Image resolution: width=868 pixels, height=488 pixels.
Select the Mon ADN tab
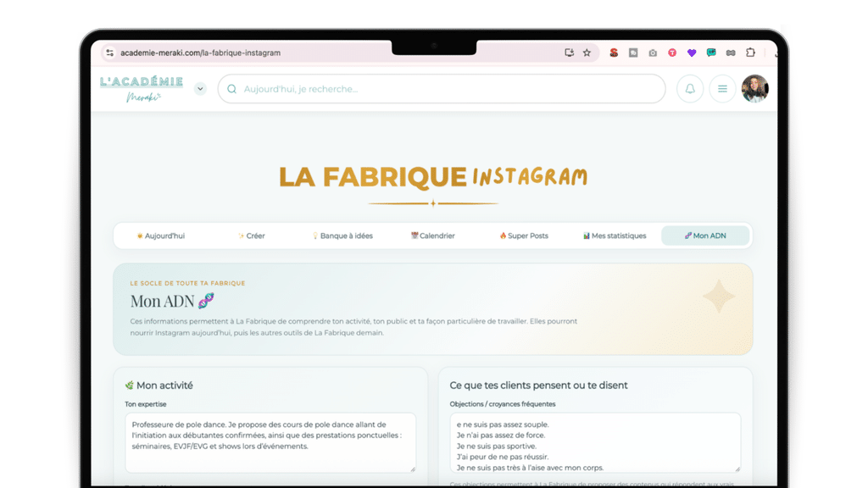point(705,236)
